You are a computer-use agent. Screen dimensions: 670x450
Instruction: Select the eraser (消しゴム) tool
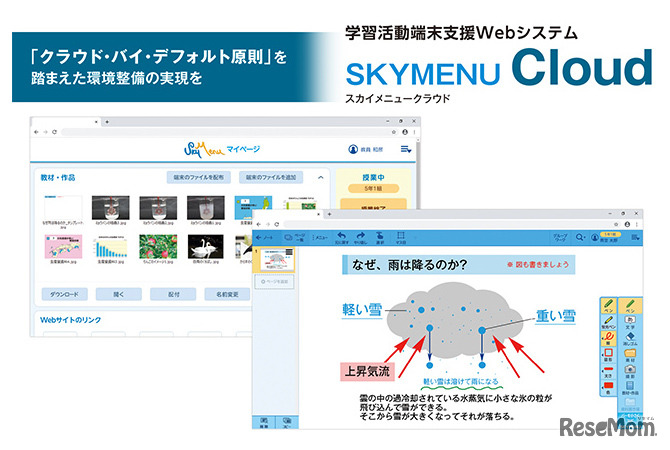pos(630,339)
